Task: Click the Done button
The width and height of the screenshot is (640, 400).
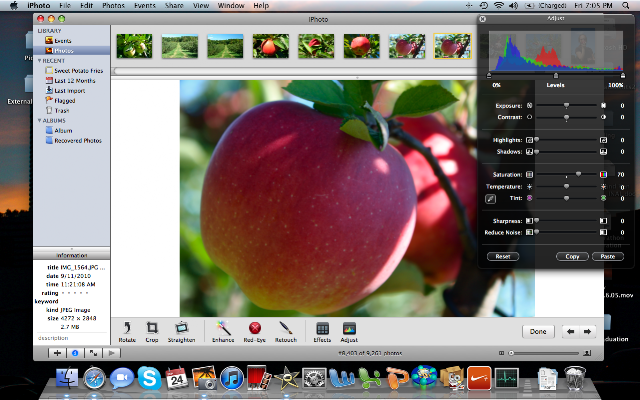Action: pos(538,331)
